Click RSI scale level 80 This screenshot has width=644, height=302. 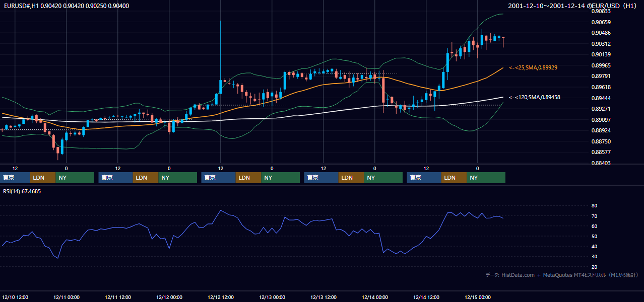[594, 206]
